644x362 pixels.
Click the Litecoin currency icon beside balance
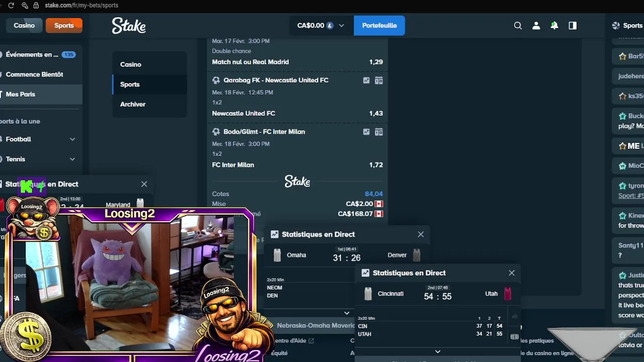(x=330, y=26)
